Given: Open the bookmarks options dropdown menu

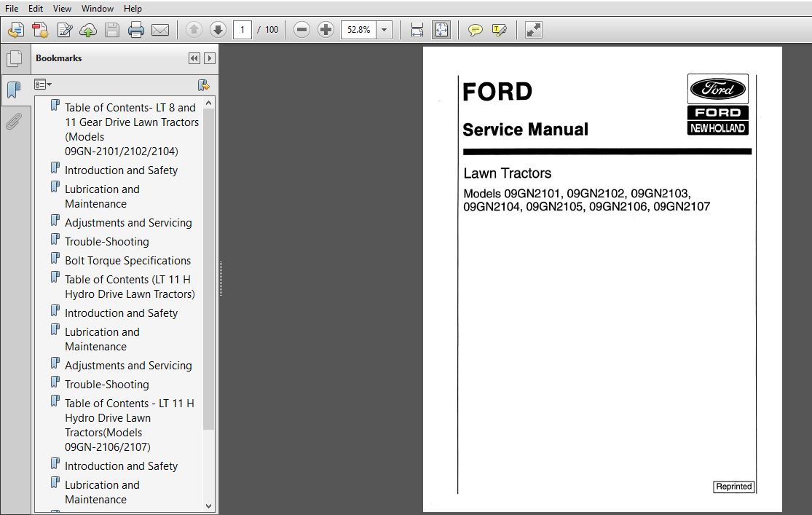Looking at the screenshot, I should [x=43, y=84].
